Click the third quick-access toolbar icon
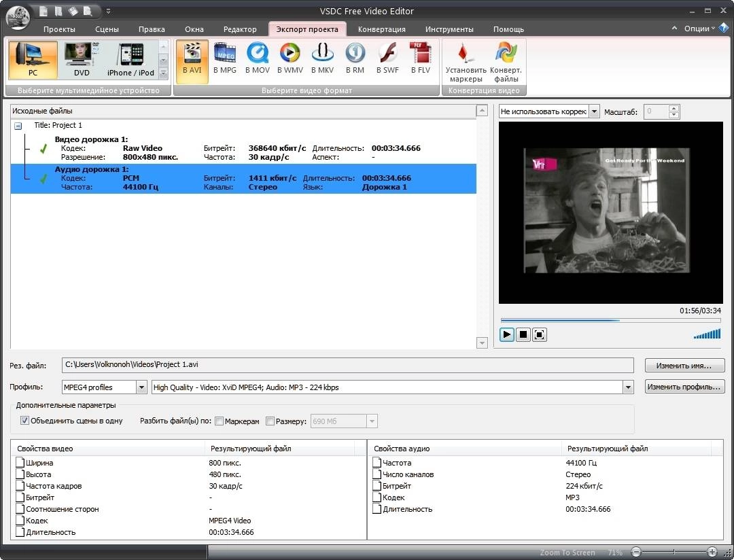The image size is (734, 560). click(73, 10)
